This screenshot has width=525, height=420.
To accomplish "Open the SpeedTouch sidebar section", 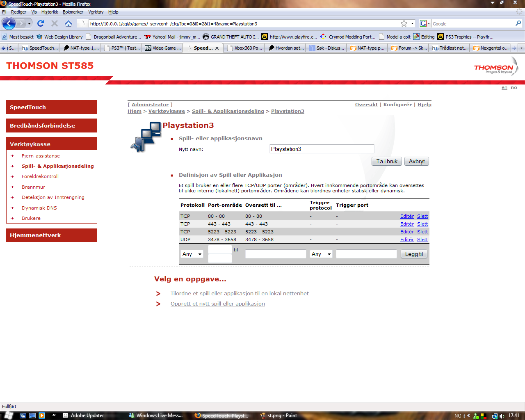I will click(52, 107).
